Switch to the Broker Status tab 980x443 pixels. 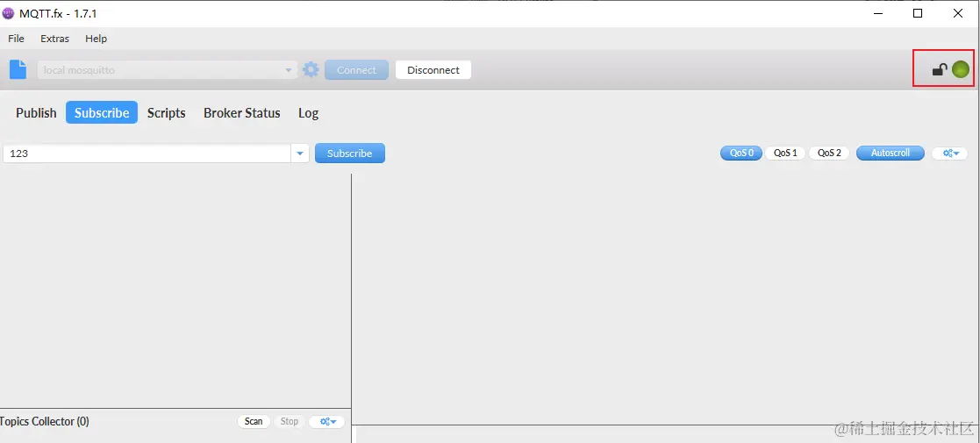pos(242,113)
